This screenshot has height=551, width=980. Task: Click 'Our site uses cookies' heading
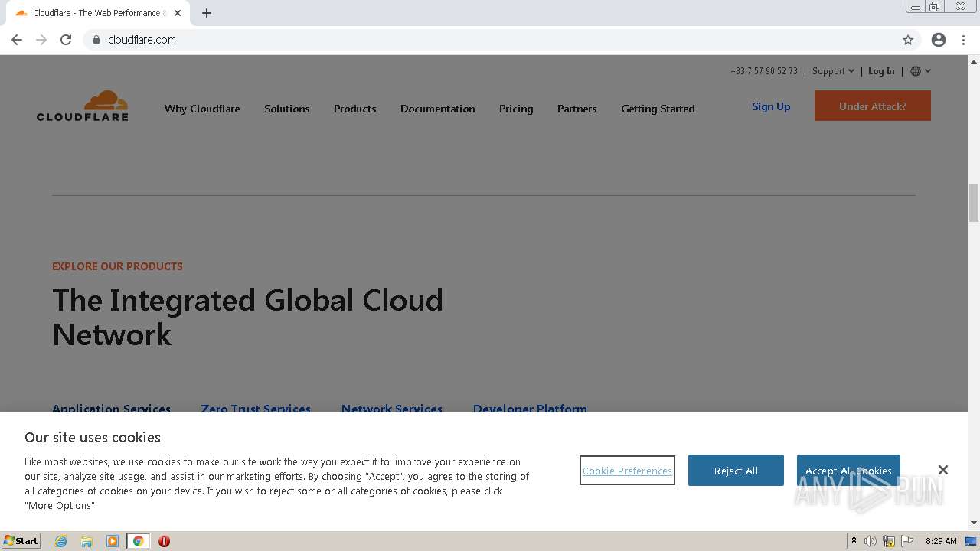point(93,438)
